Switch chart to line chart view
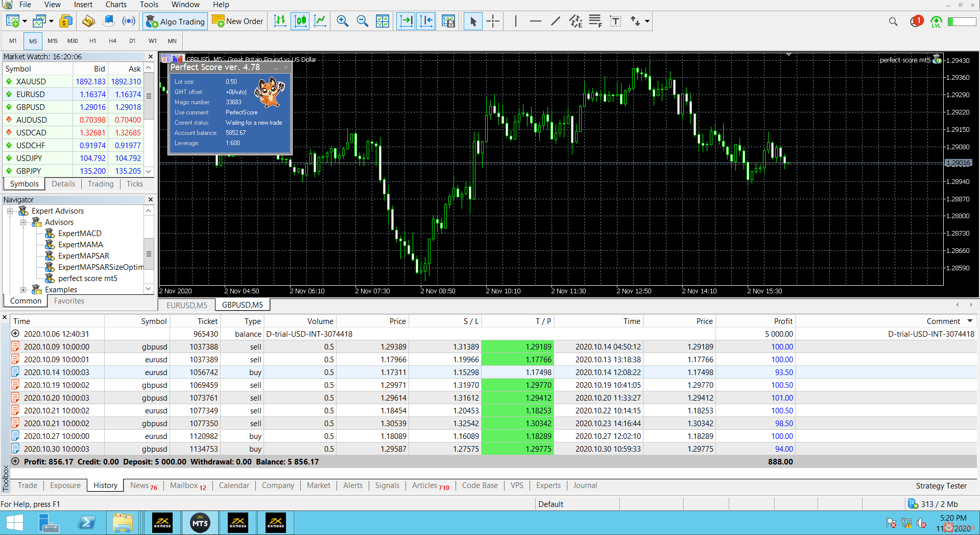Screen dimensions: 980x535 point(320,21)
